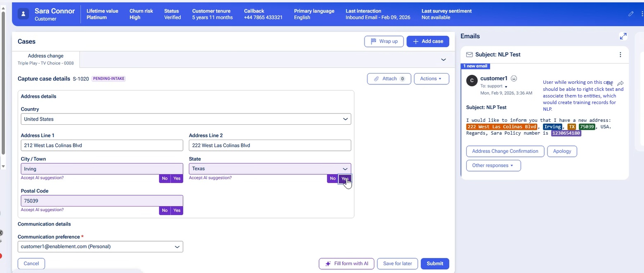The width and height of the screenshot is (644, 273).
Task: Accept AI suggestion Yes for Postal Code
Action: point(177,210)
